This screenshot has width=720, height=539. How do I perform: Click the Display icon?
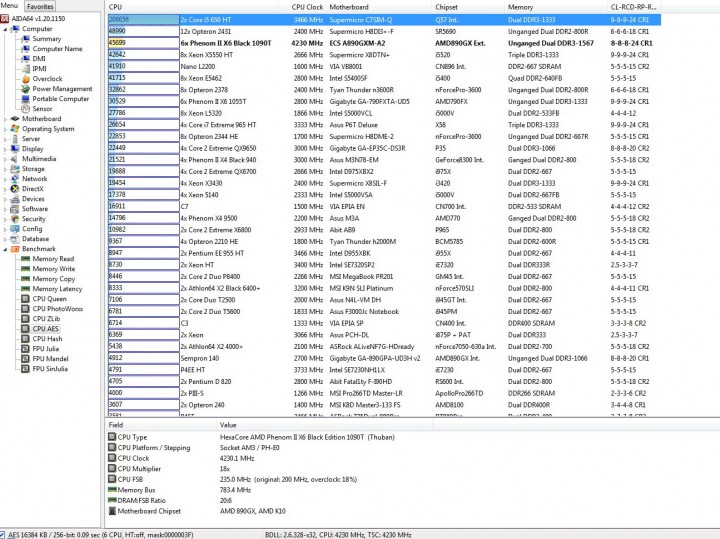(x=16, y=149)
